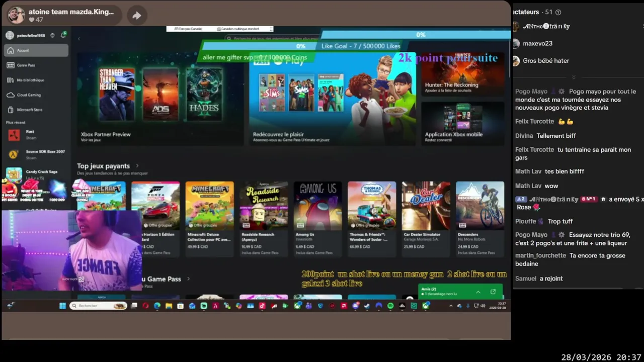The width and height of the screenshot is (644, 362).
Task: Open the Sims Redécouvrez le plaisir banner
Action: 333,99
